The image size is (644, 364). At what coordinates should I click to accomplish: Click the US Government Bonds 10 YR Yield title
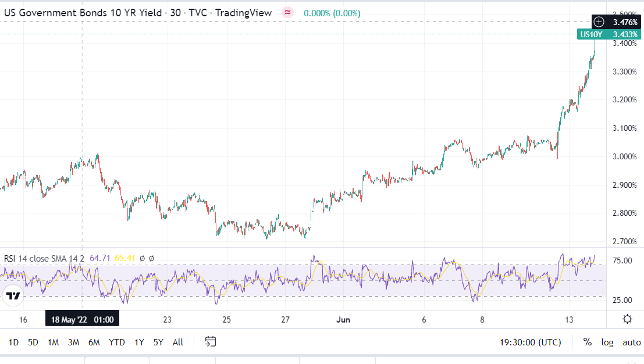(x=82, y=13)
